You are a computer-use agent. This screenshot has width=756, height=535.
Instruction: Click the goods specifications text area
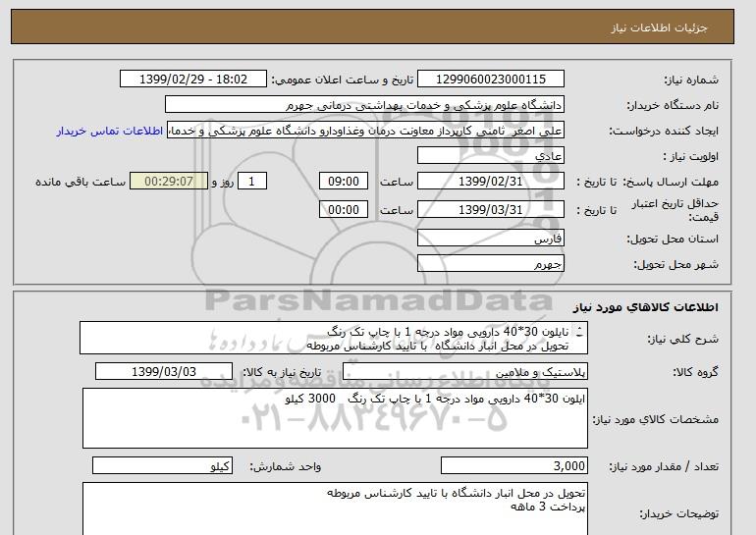click(335, 418)
